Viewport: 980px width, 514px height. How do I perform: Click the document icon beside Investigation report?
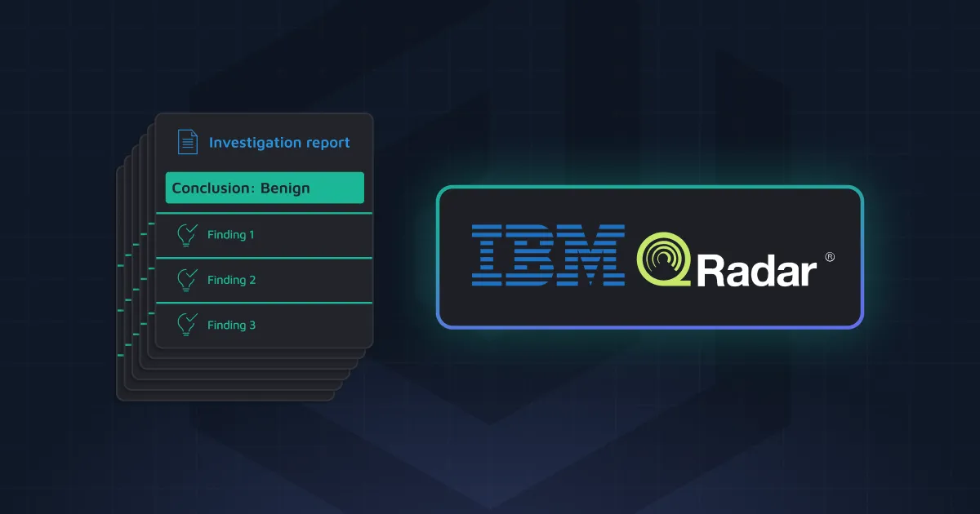(189, 140)
